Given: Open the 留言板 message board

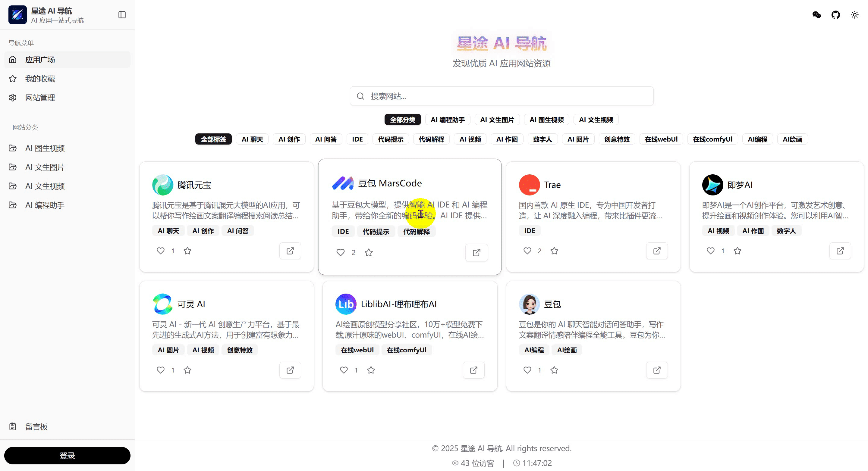Looking at the screenshot, I should 68,426.
